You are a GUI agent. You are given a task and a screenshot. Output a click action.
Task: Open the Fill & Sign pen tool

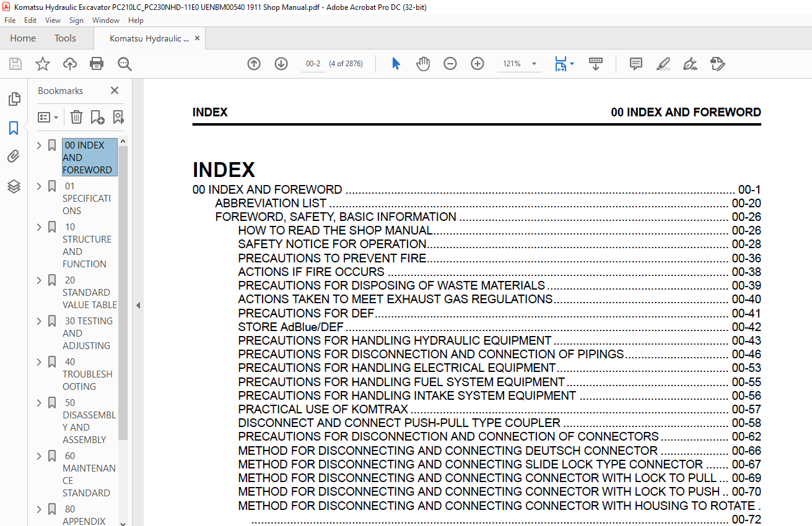click(x=690, y=64)
